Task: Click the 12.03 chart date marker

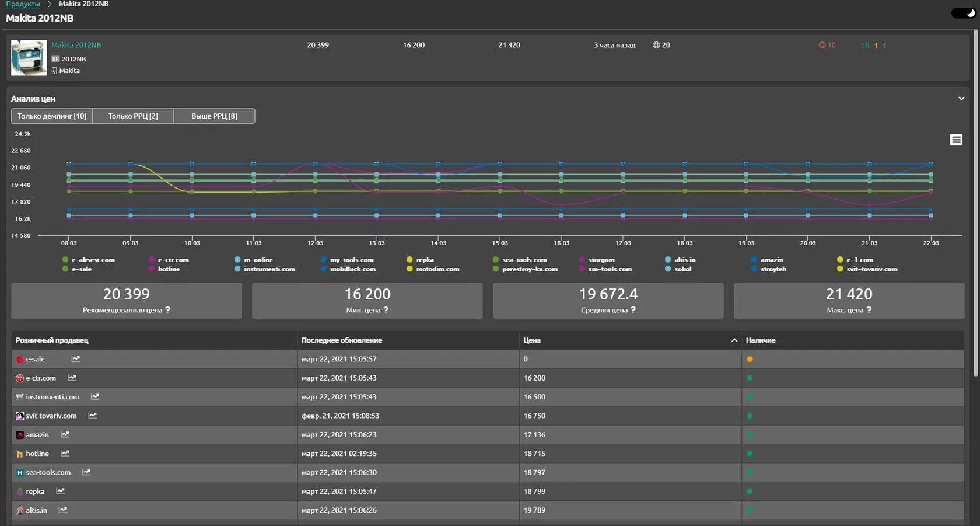Action: pos(316,243)
